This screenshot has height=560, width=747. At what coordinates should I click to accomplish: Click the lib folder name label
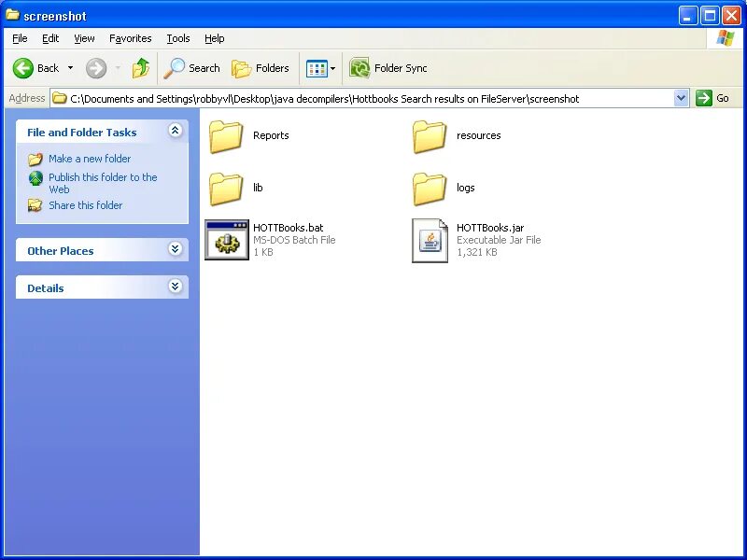[258, 188]
